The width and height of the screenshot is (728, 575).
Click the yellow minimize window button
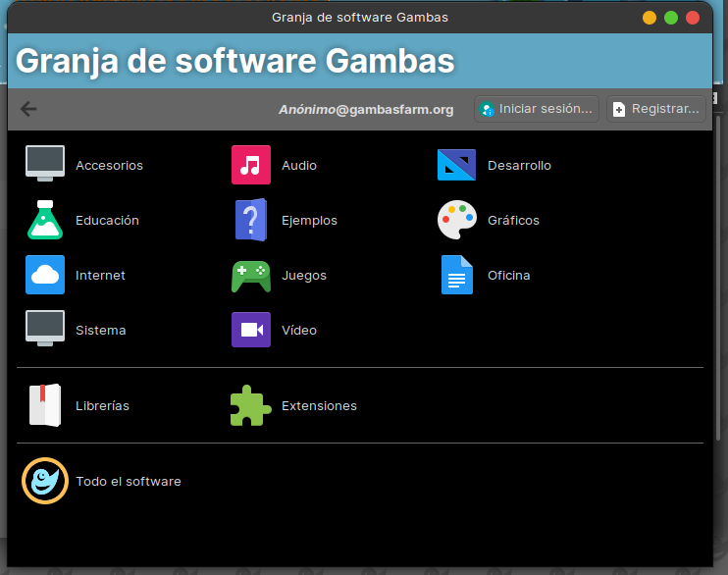coord(650,18)
